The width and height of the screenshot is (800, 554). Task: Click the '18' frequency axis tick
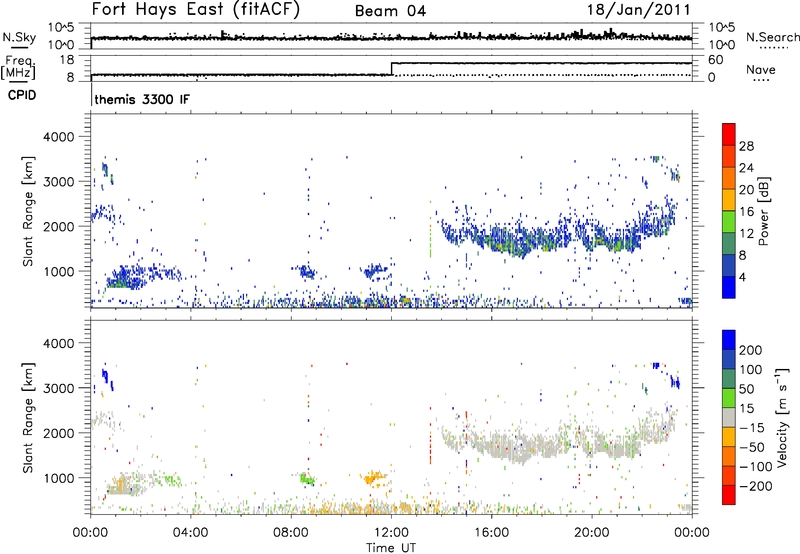[67, 60]
